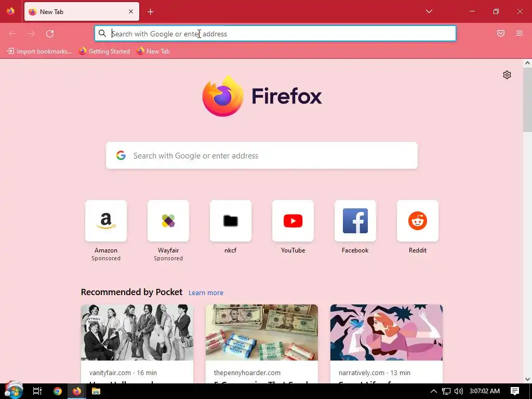Open Import bookmarks from the bookmarks toolbar
This screenshot has width=532, height=399.
click(39, 51)
